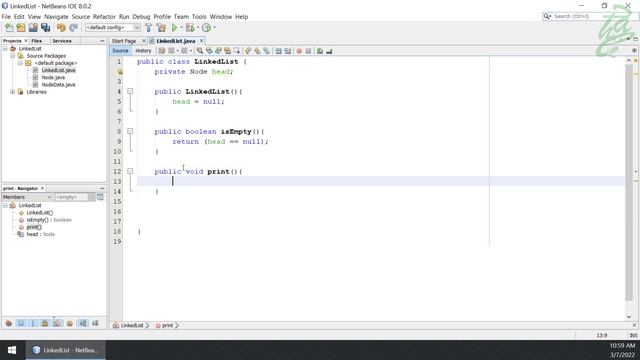640x360 pixels.
Task: Click the Stop Macro Recording icon in editor toolbar
Action: [x=309, y=51]
